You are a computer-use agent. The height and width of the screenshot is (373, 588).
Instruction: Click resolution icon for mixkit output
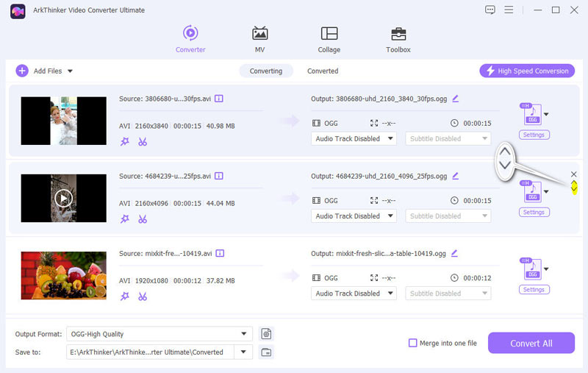pos(374,277)
